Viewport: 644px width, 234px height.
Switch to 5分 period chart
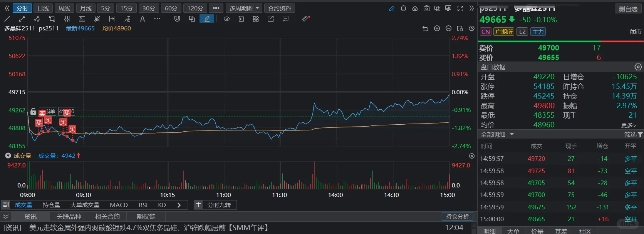106,8
